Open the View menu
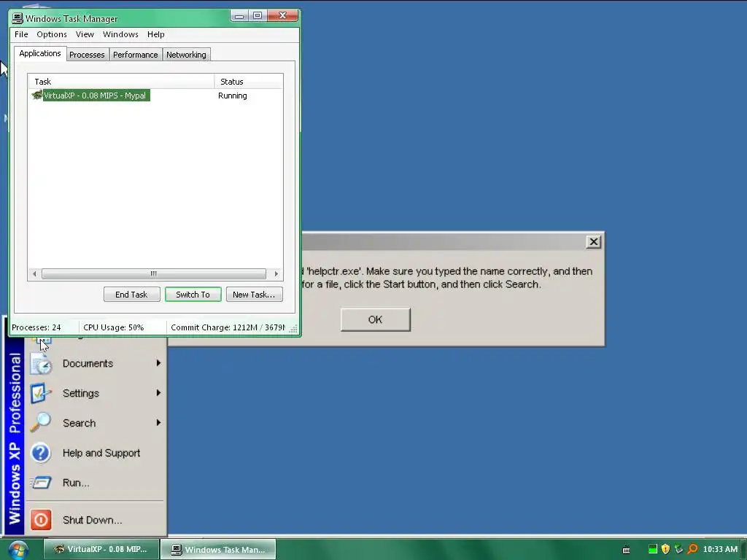This screenshot has height=560, width=747. click(x=85, y=34)
